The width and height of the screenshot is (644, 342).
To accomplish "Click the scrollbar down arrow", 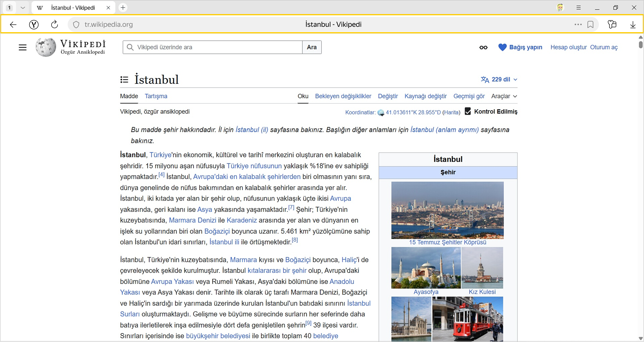I will click(640, 338).
